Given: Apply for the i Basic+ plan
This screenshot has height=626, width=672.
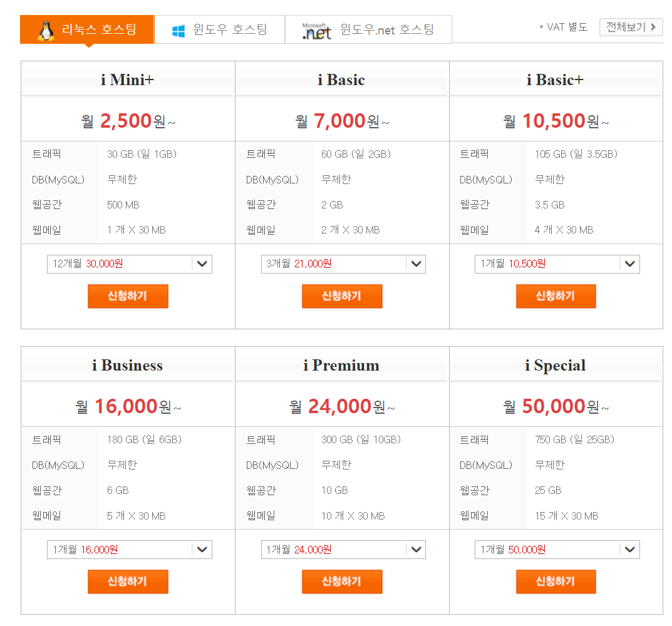Looking at the screenshot, I should coord(556,295).
